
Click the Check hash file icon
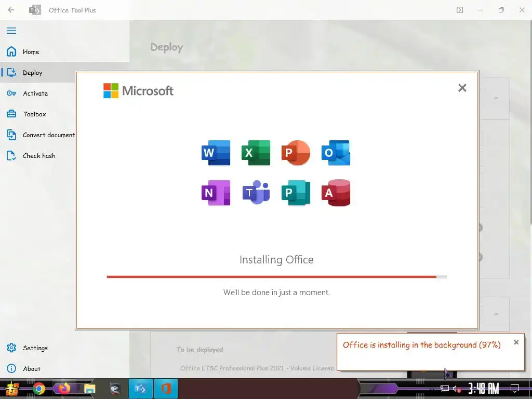(11, 156)
